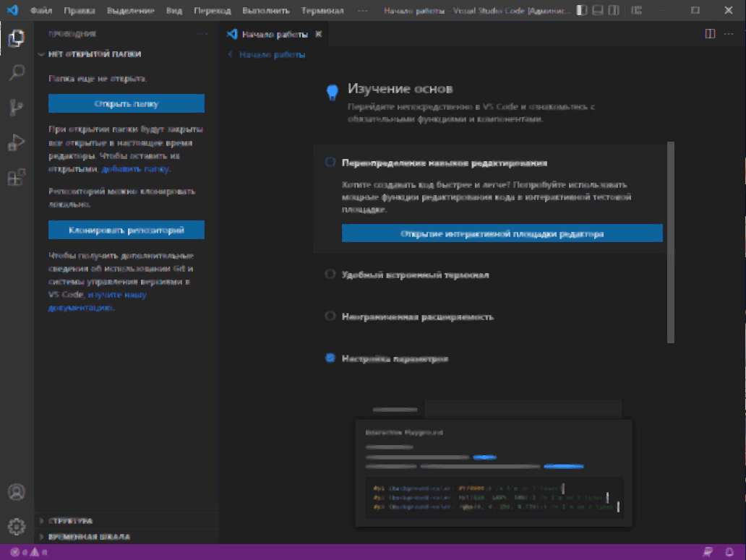This screenshot has width=746, height=560.
Task: Follow the добавить папку link
Action: [x=135, y=169]
